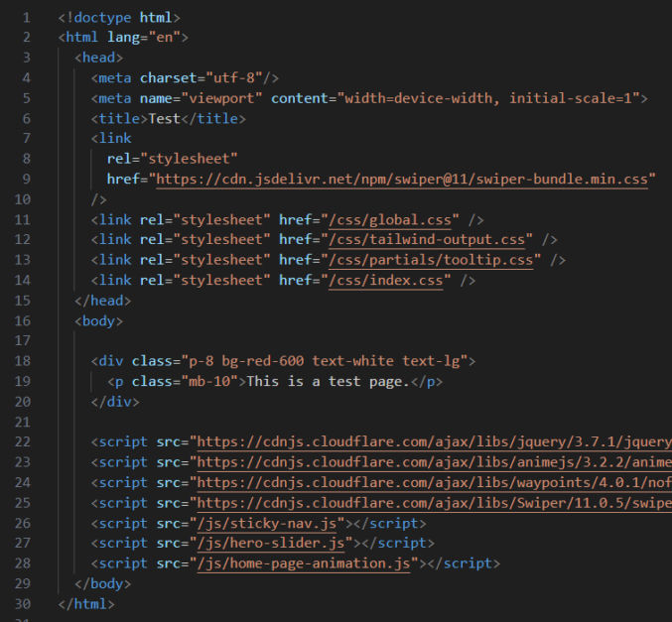Place cursor in 'This is a test page.' text

(329, 381)
